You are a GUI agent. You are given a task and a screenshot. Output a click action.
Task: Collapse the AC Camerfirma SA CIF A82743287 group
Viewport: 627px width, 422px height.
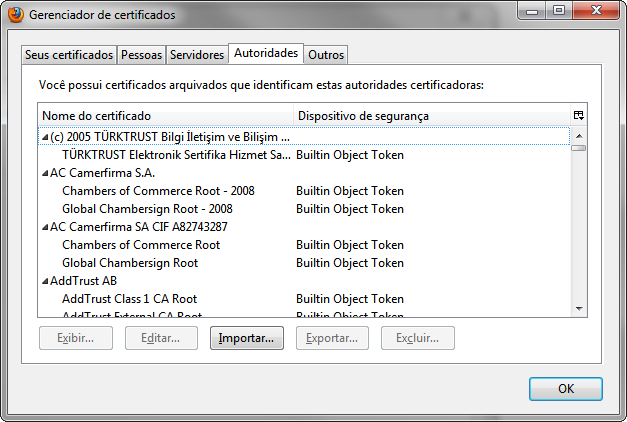[x=45, y=227]
